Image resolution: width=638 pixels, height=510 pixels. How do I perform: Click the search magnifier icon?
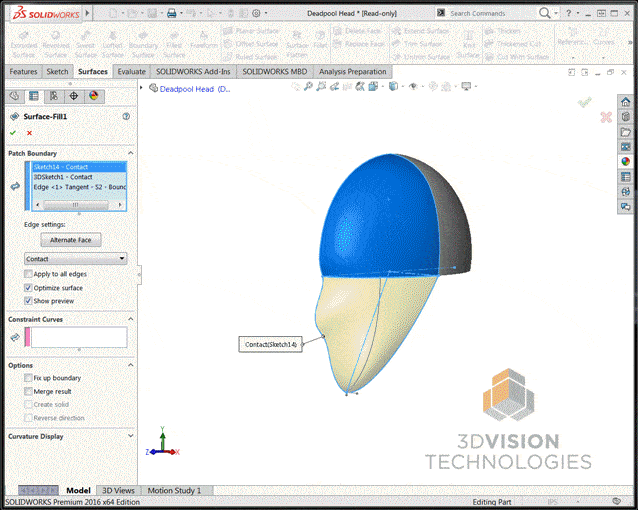click(544, 13)
